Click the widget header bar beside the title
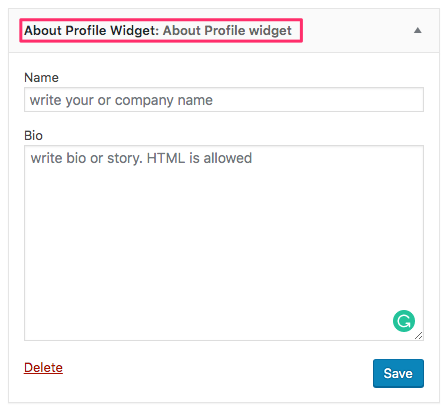The height and width of the screenshot is (411, 448). (x=357, y=31)
